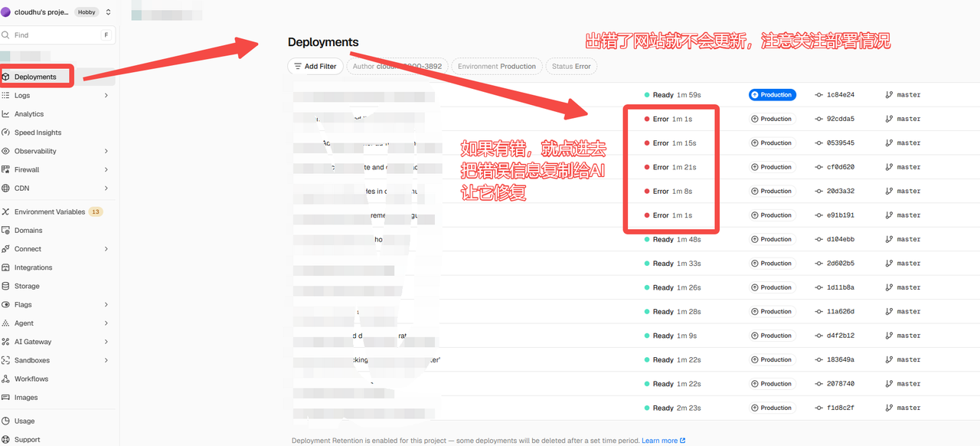Open the Speed Insights sidebar icon
The image size is (980, 446).
click(x=5, y=133)
